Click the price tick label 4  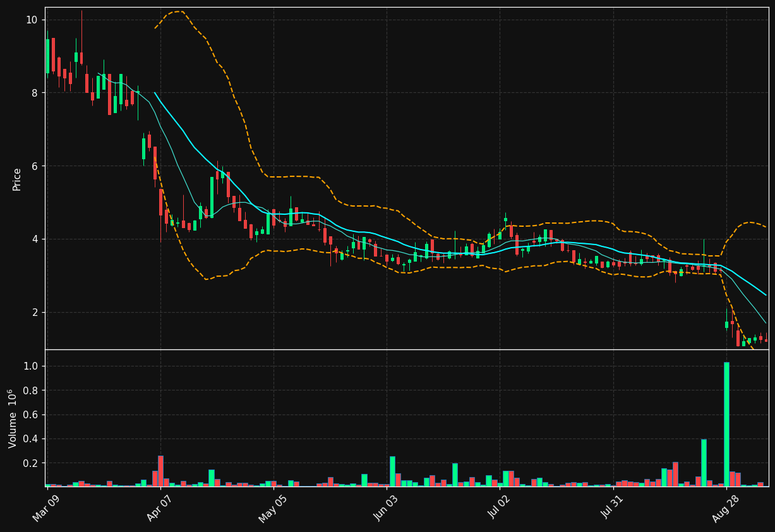(x=35, y=239)
